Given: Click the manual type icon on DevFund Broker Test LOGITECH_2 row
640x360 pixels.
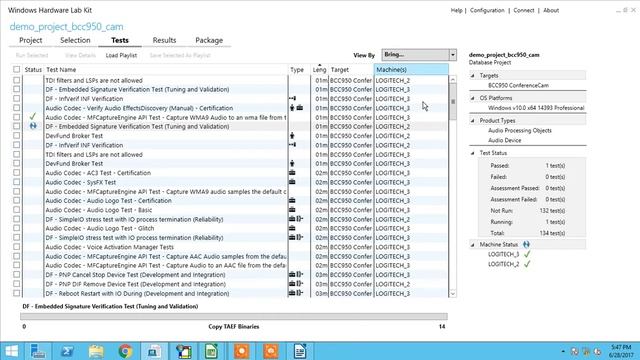Looking at the screenshot, I should 292,136.
